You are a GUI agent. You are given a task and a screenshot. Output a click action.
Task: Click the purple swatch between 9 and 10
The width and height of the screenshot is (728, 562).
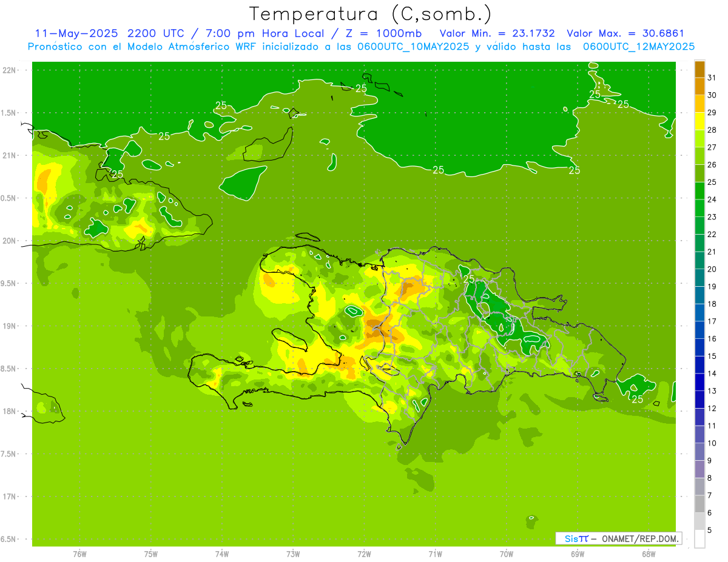pos(699,452)
